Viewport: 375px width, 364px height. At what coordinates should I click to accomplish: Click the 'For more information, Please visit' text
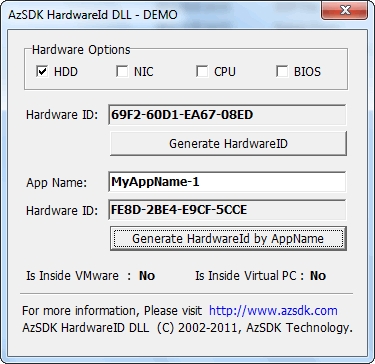(112, 311)
